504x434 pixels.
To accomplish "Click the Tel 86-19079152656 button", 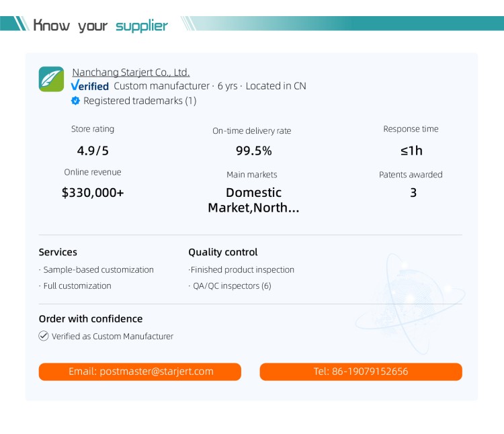I will [x=361, y=372].
